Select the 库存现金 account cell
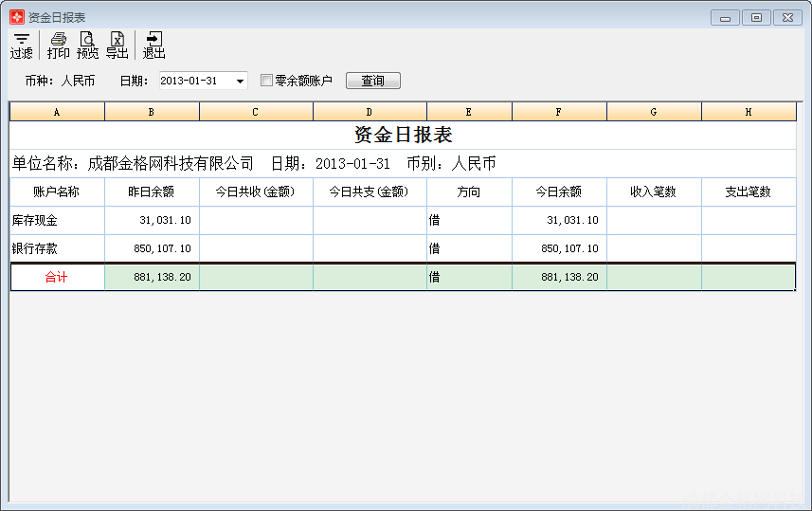The image size is (812, 511). (x=57, y=220)
